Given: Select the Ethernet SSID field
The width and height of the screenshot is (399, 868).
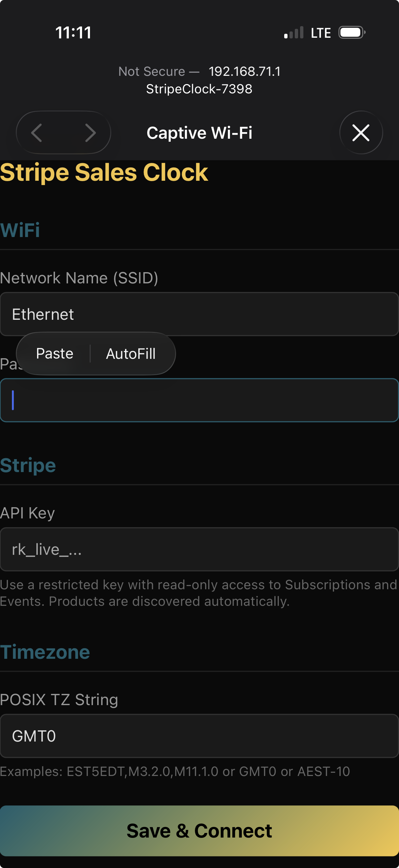Looking at the screenshot, I should click(x=199, y=314).
